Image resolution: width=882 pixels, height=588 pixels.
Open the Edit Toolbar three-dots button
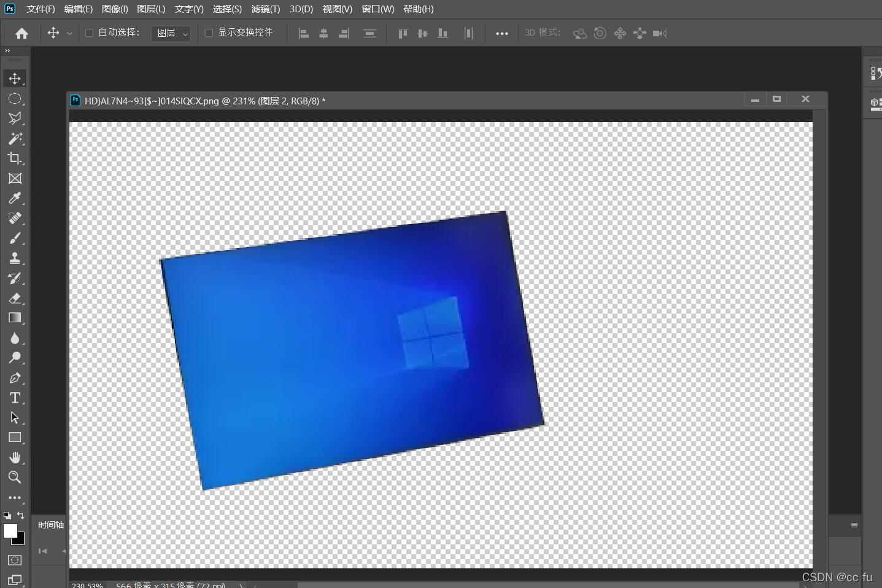pos(15,498)
